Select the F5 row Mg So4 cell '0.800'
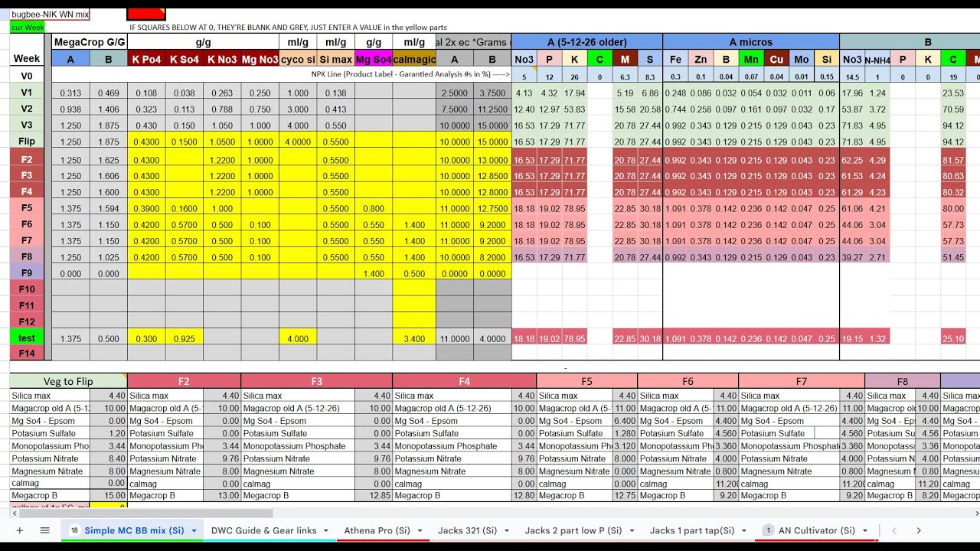 [x=374, y=208]
